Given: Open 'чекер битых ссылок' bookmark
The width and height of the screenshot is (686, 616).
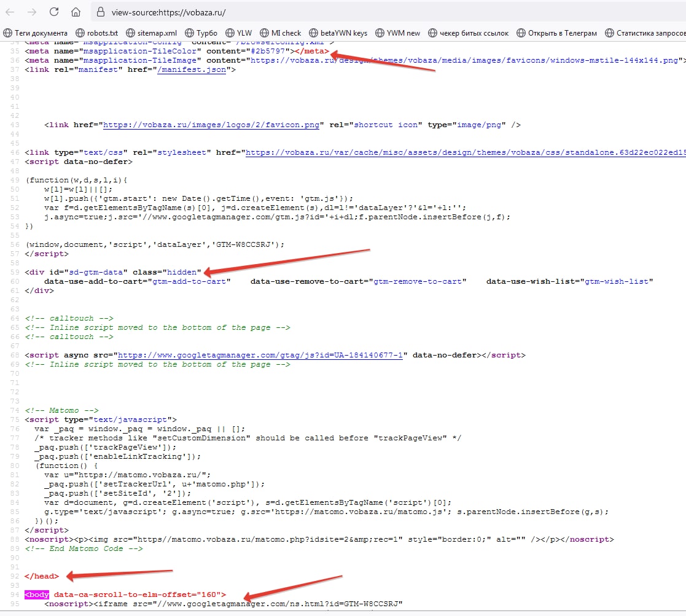Looking at the screenshot, I should point(468,33).
